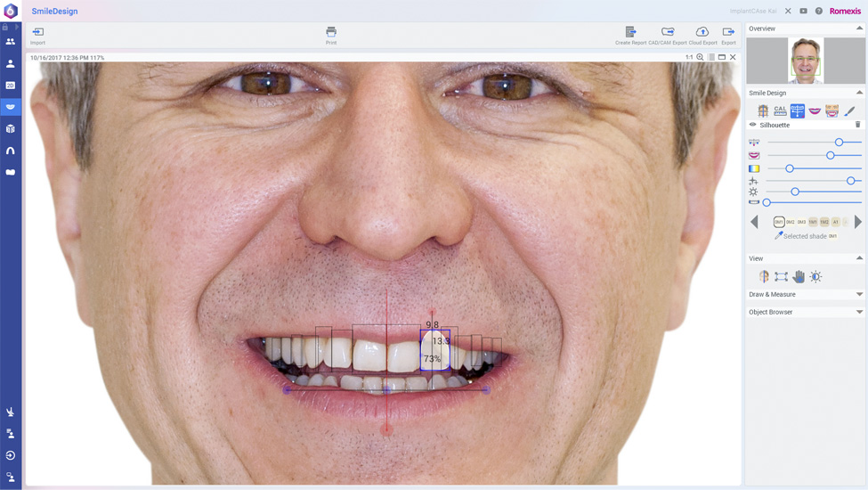Select the lips outline tool
The image size is (868, 490).
click(815, 111)
